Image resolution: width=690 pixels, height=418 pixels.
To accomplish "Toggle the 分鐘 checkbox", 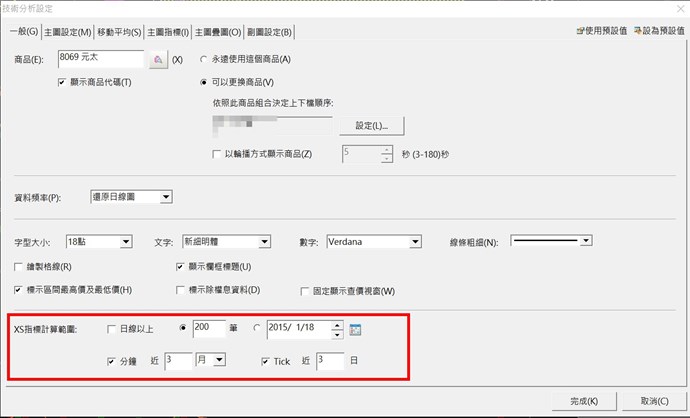I will (111, 361).
